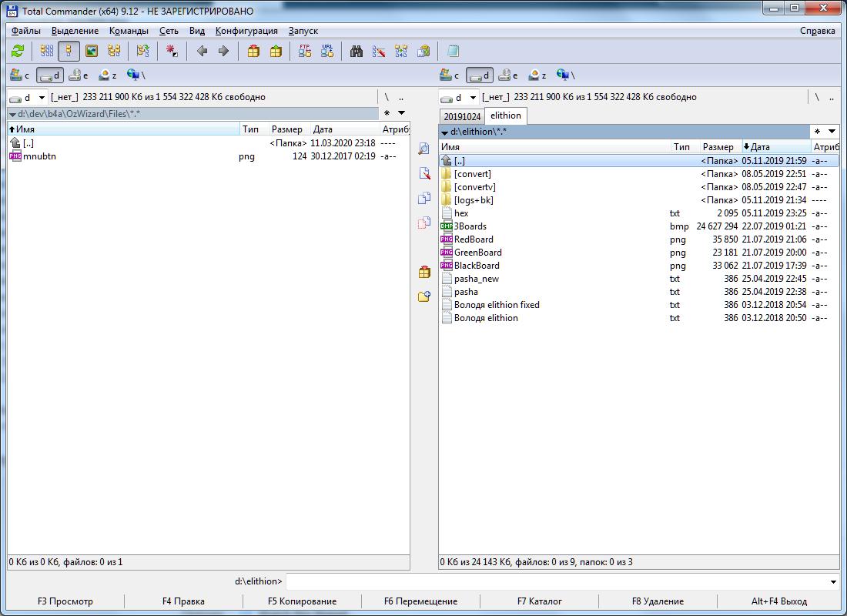Select the pasha_new txt file
The image size is (847, 616).
click(639, 279)
